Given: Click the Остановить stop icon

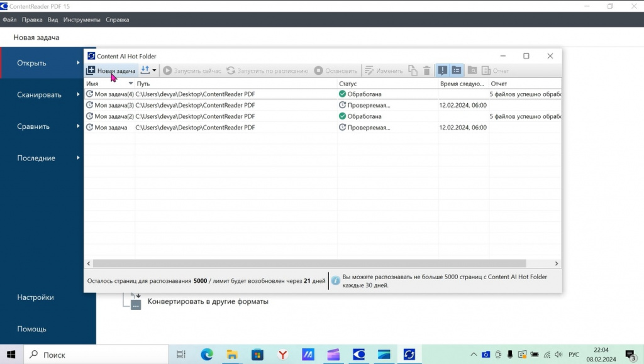Looking at the screenshot, I should point(318,70).
